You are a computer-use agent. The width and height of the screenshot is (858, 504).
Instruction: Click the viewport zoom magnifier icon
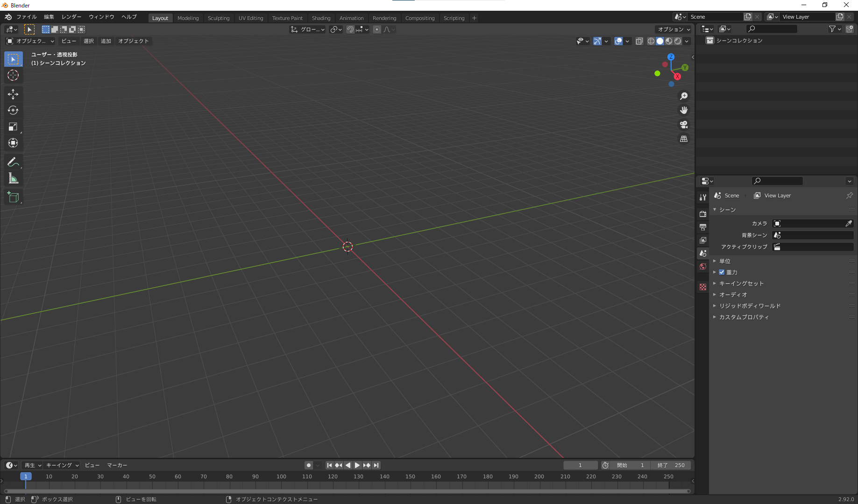(684, 96)
